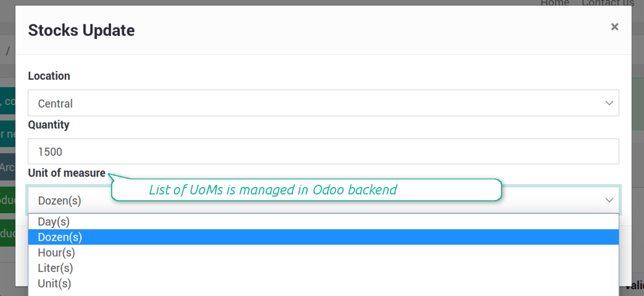Click the breadcrumb slash behind the dialog

(8, 51)
